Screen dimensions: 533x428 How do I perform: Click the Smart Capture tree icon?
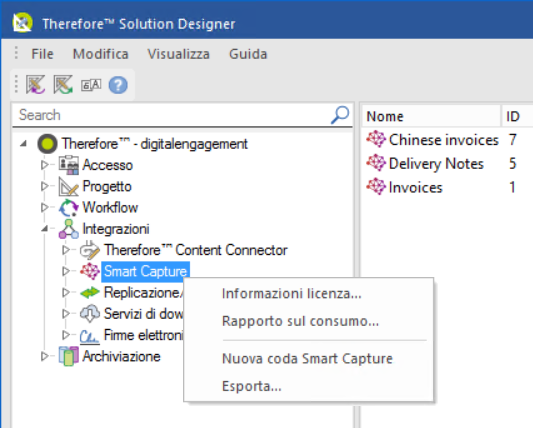(x=90, y=271)
